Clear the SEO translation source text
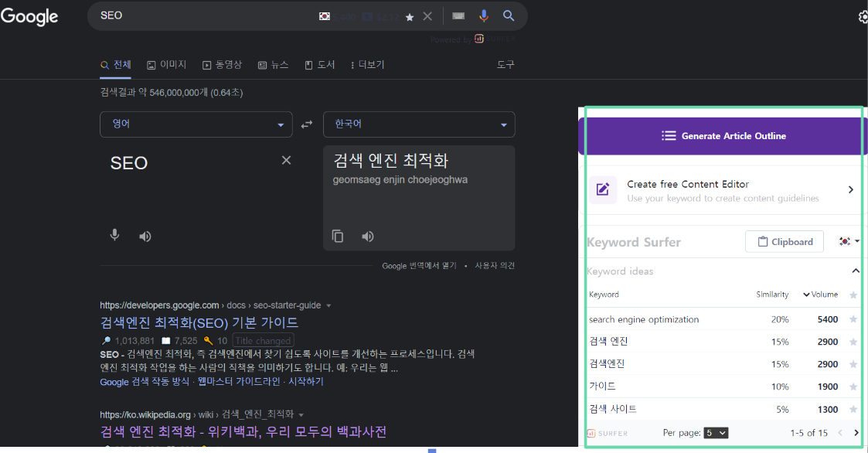The width and height of the screenshot is (868, 453). pos(286,160)
